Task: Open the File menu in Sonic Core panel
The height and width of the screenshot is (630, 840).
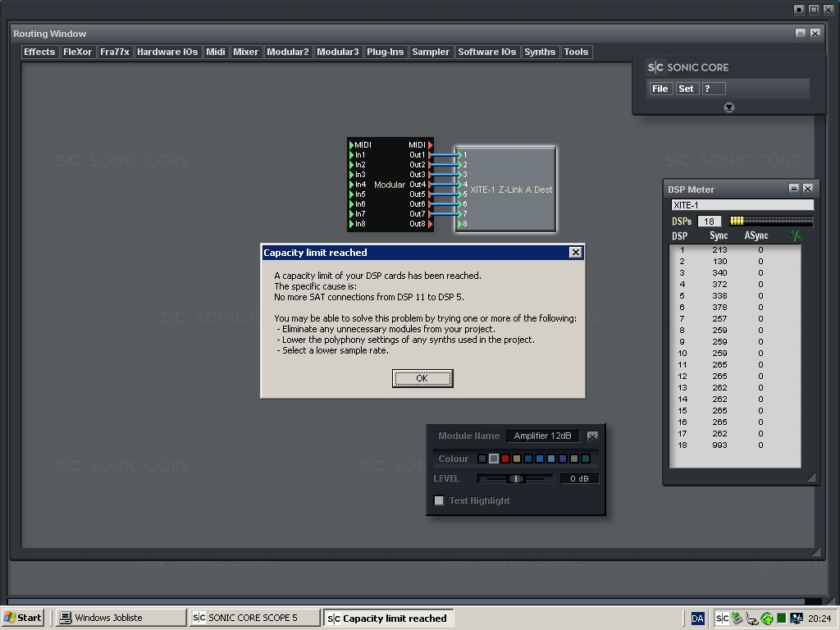Action: pos(660,89)
